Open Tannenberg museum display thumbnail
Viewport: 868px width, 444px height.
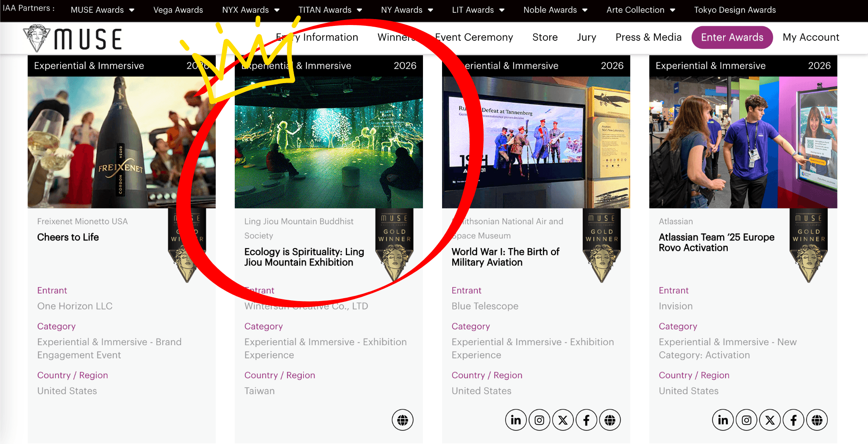point(536,142)
